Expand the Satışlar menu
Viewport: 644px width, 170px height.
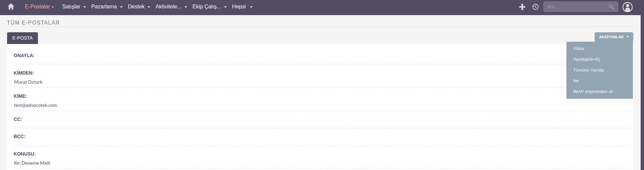point(74,7)
